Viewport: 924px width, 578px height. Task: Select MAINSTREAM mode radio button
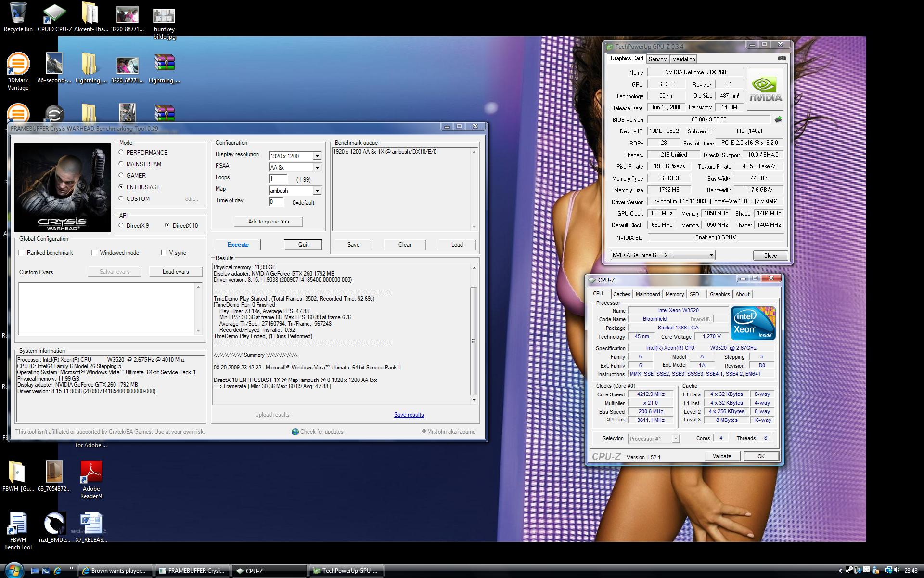pos(121,164)
